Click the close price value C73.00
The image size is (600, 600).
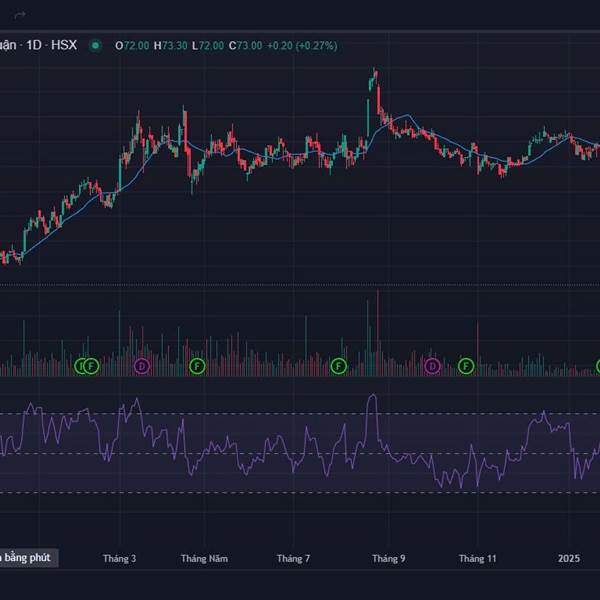click(x=245, y=46)
